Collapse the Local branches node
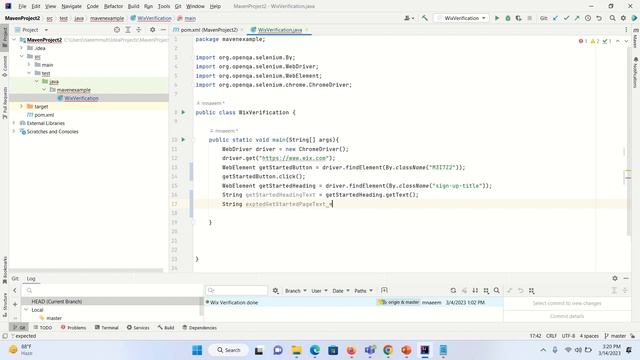Screen dimensions: 640x360 click(x=26, y=310)
